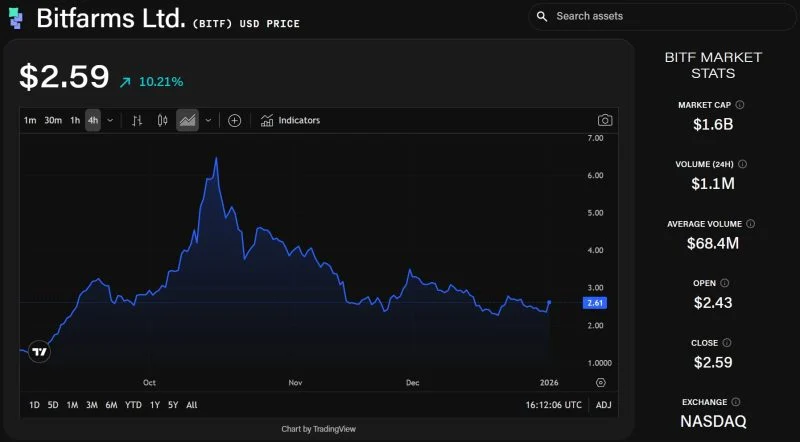800x442 pixels.
Task: Expand the time interval dropdown arrow
Action: pos(110,121)
